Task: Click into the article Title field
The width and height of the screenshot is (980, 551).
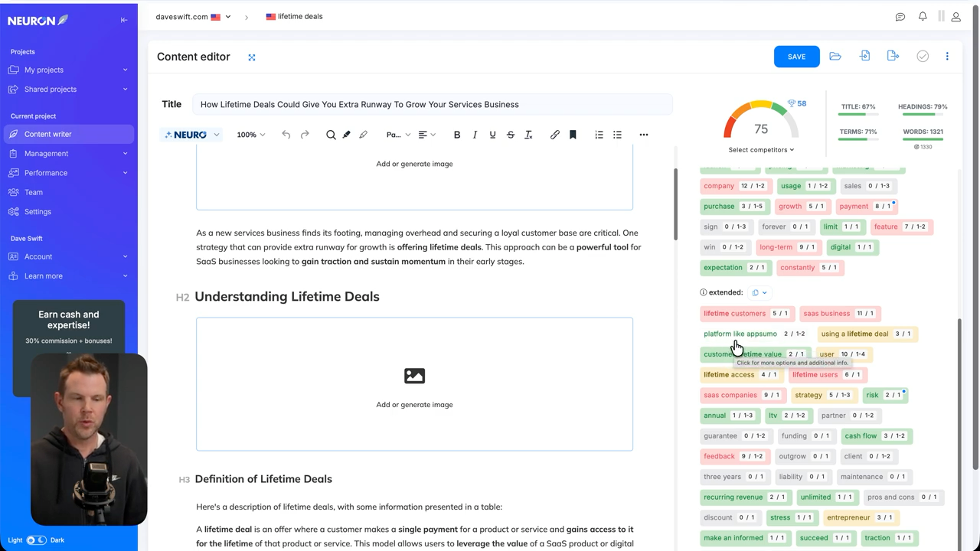Action: 433,105
